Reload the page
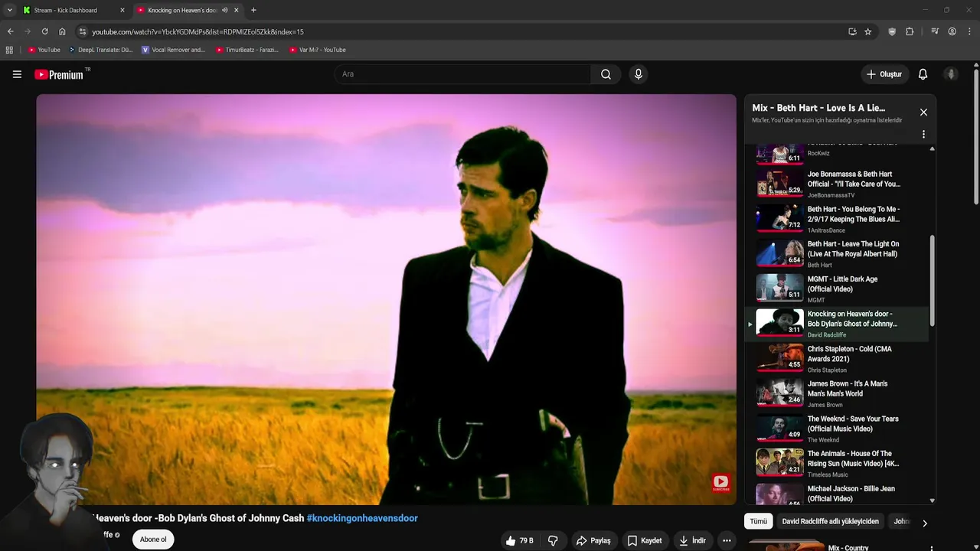This screenshot has height=551, width=980. click(x=44, y=31)
